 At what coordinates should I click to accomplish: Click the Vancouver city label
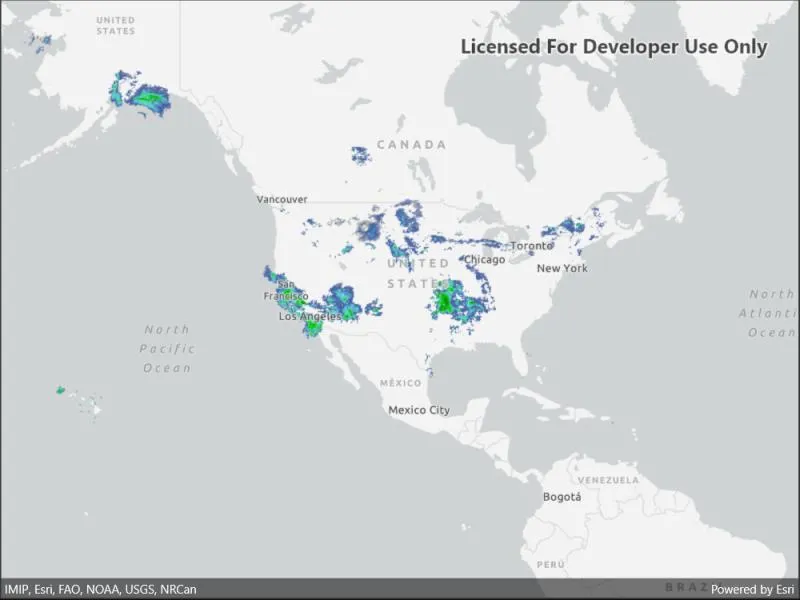point(282,199)
